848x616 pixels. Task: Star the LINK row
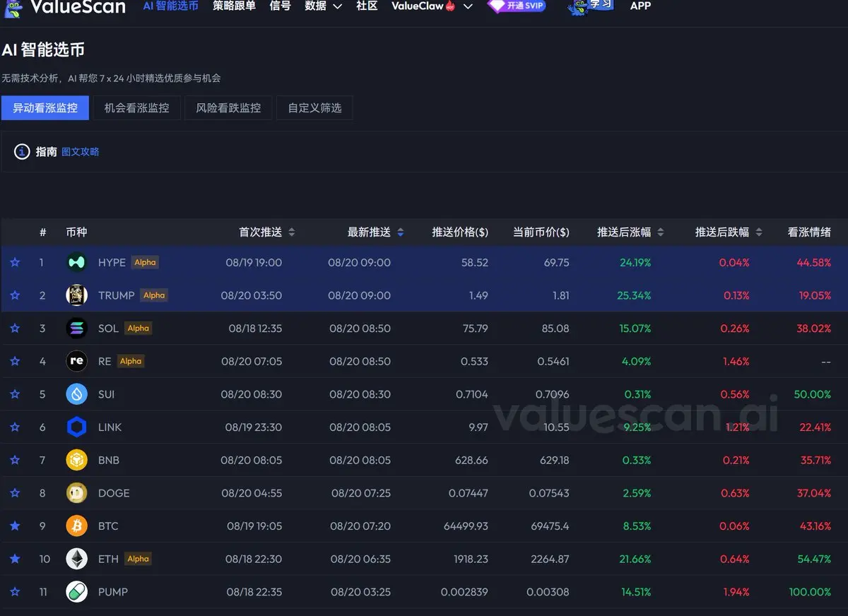click(x=15, y=427)
